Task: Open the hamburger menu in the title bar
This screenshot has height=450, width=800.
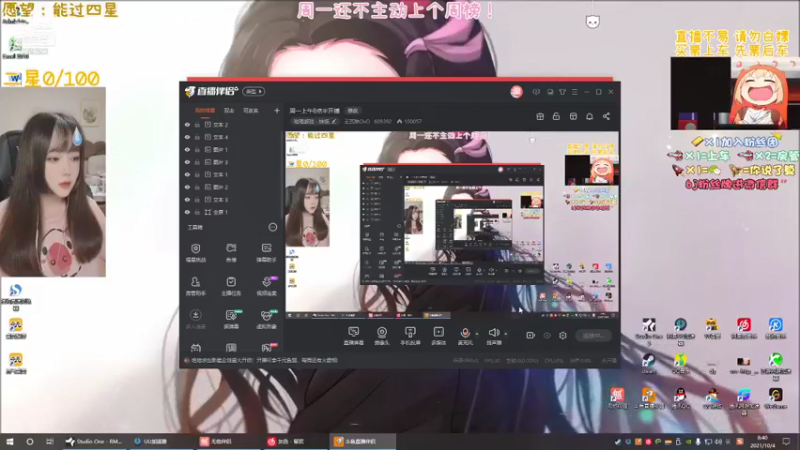Action: pos(574,92)
